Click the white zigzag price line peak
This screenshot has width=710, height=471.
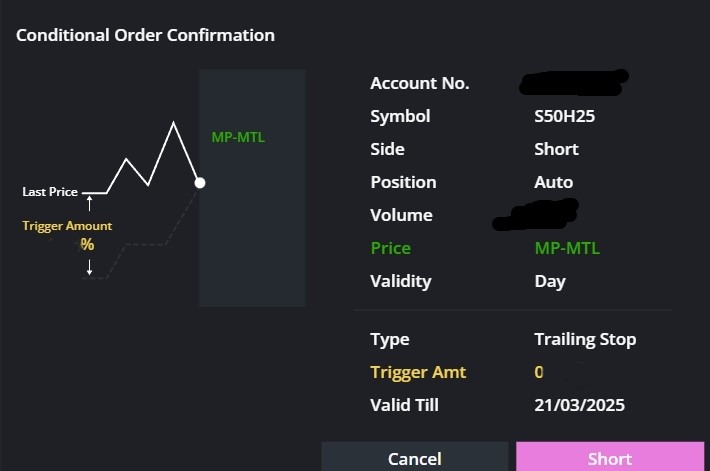click(173, 123)
